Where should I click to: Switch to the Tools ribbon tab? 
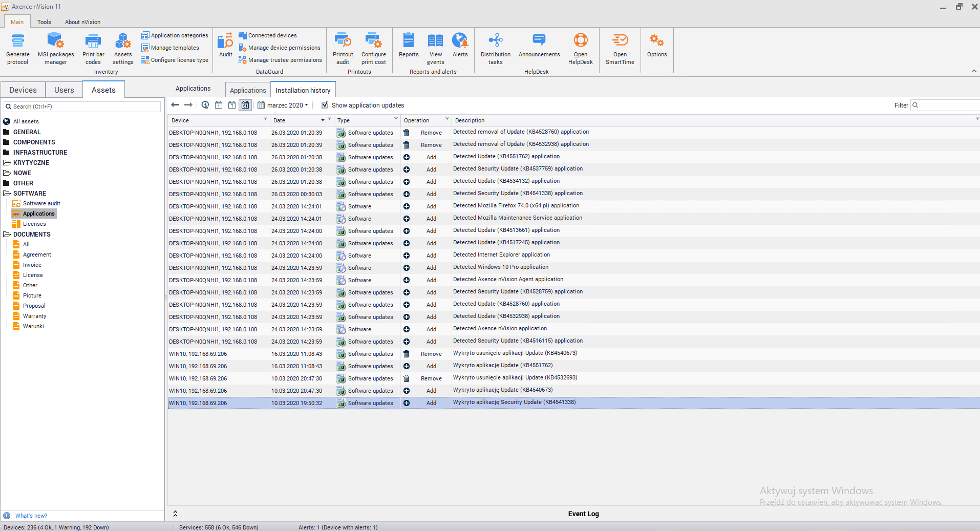coord(44,22)
